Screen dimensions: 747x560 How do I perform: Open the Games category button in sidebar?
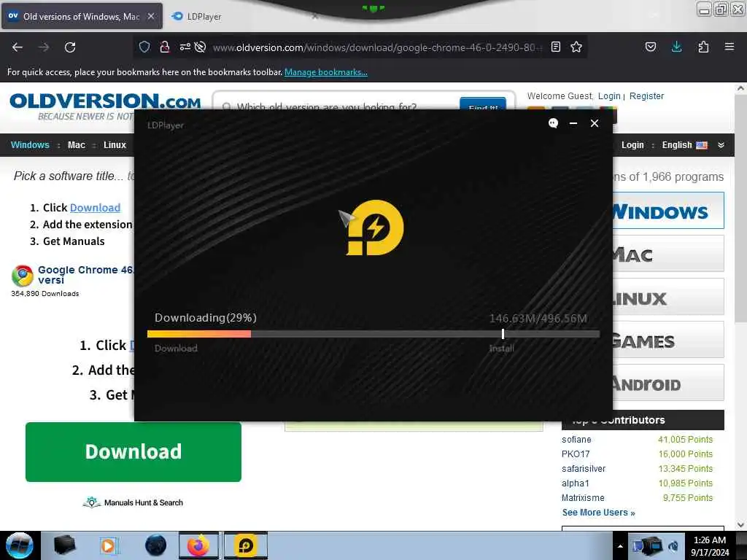tap(668, 340)
